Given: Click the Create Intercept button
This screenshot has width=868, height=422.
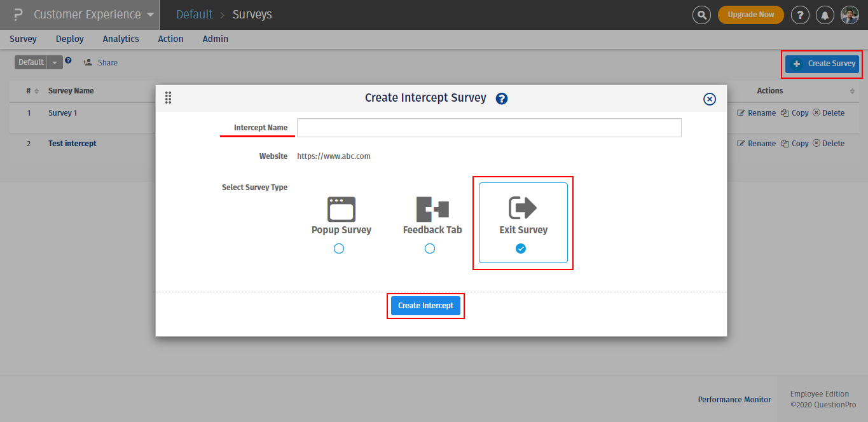Looking at the screenshot, I should (425, 306).
